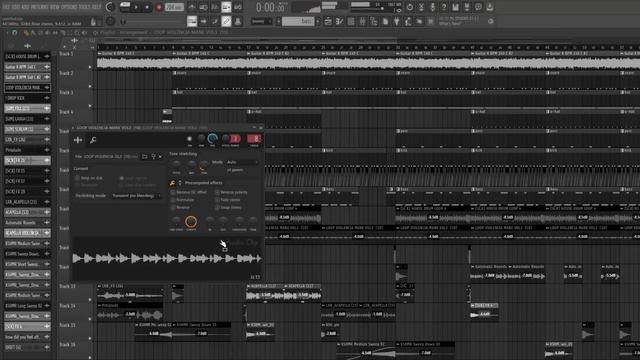Toggle the playlist magnet snap icon

(15, 33)
